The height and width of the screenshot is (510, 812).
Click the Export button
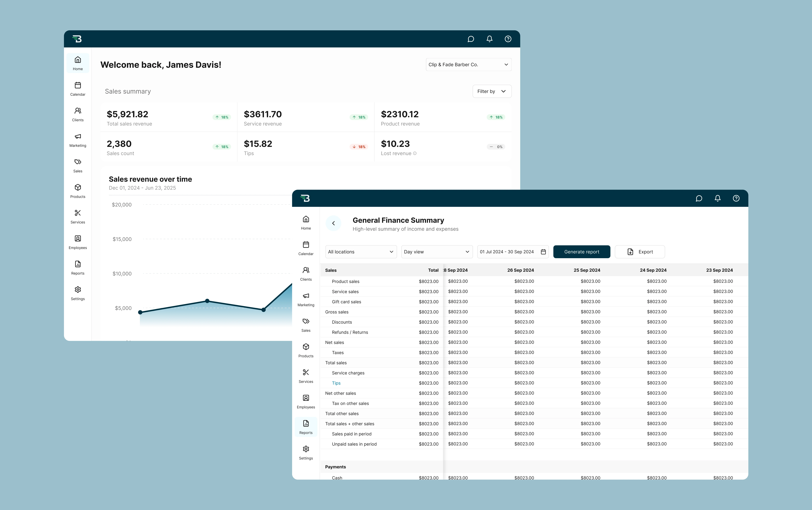point(639,252)
